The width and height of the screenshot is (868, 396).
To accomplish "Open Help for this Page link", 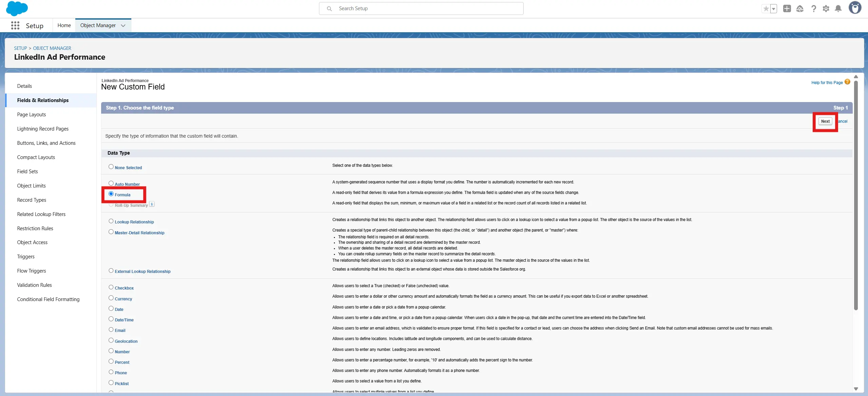I will point(827,83).
